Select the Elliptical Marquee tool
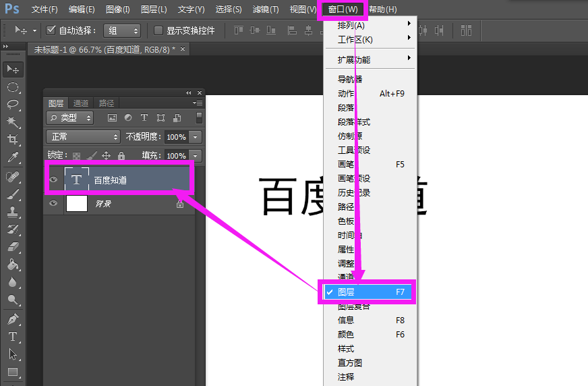Screen dimensions: 588x386 13,87
